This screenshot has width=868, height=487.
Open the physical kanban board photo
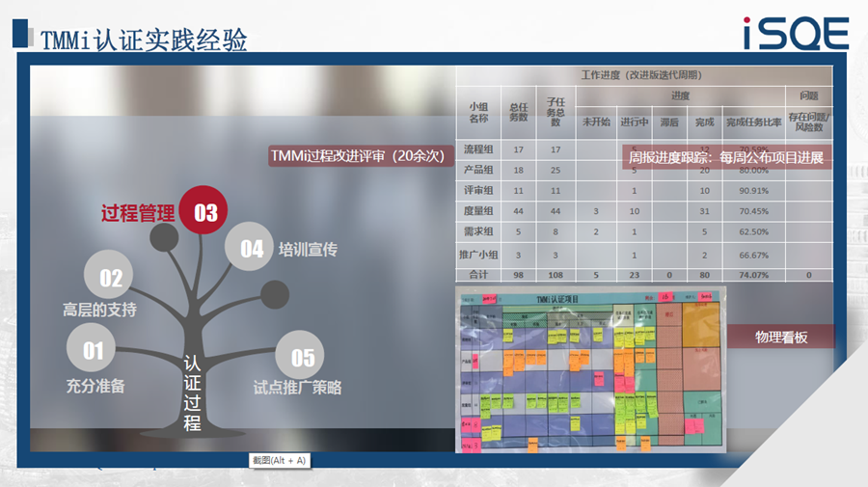pyautogui.click(x=590, y=369)
